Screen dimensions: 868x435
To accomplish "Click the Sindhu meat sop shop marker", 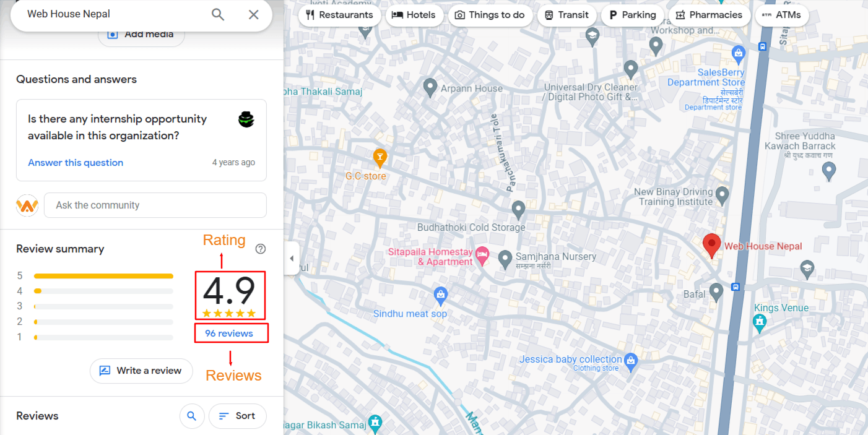I will coord(440,295).
